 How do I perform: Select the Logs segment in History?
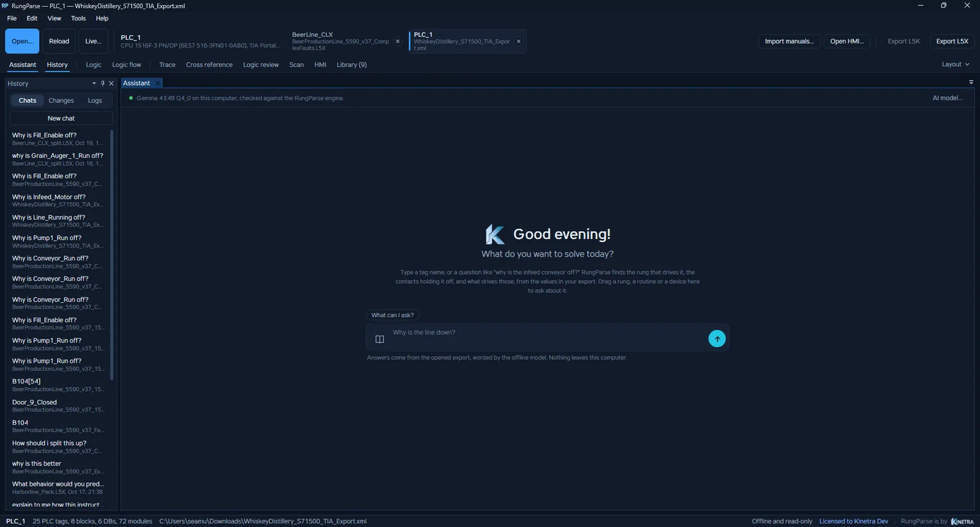(x=95, y=100)
